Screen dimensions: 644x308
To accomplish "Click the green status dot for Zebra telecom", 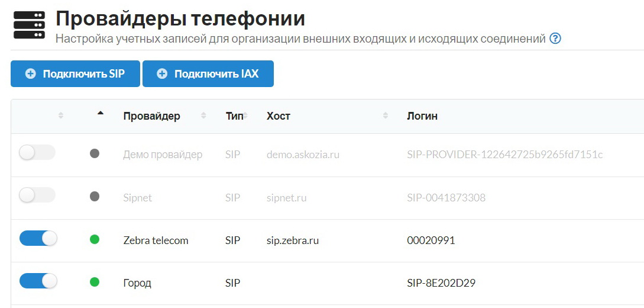I will click(x=95, y=240).
